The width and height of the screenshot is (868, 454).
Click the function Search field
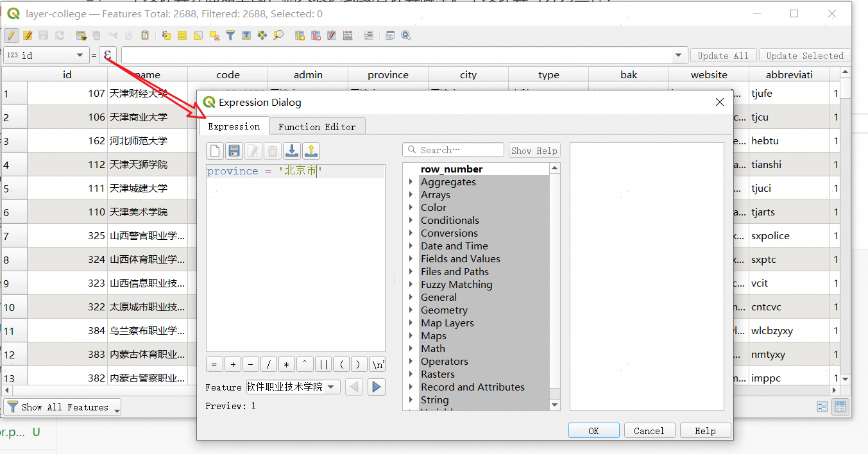pos(454,150)
